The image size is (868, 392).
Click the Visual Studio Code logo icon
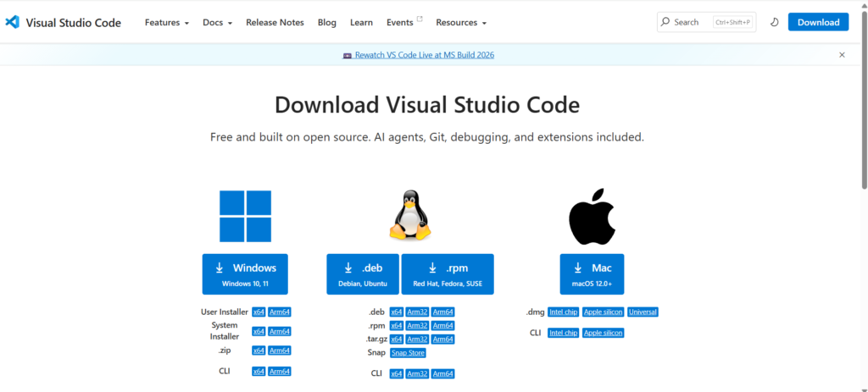tap(12, 22)
